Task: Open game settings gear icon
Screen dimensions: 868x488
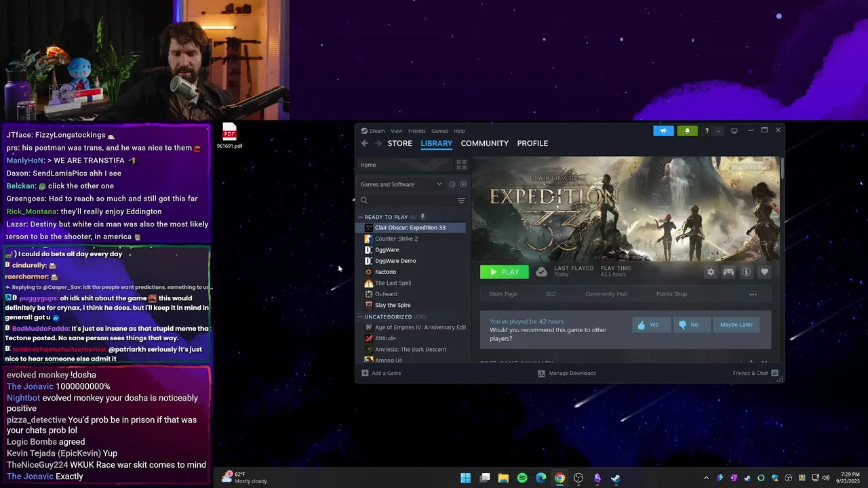Action: [711, 272]
